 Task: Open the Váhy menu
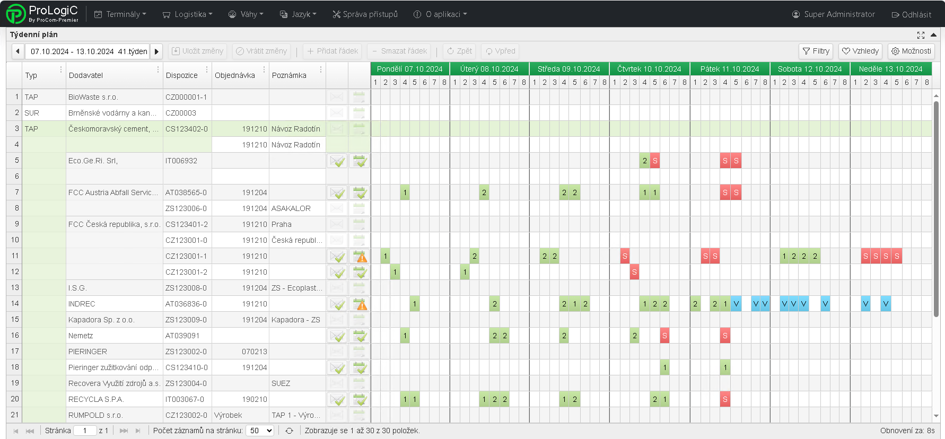245,14
